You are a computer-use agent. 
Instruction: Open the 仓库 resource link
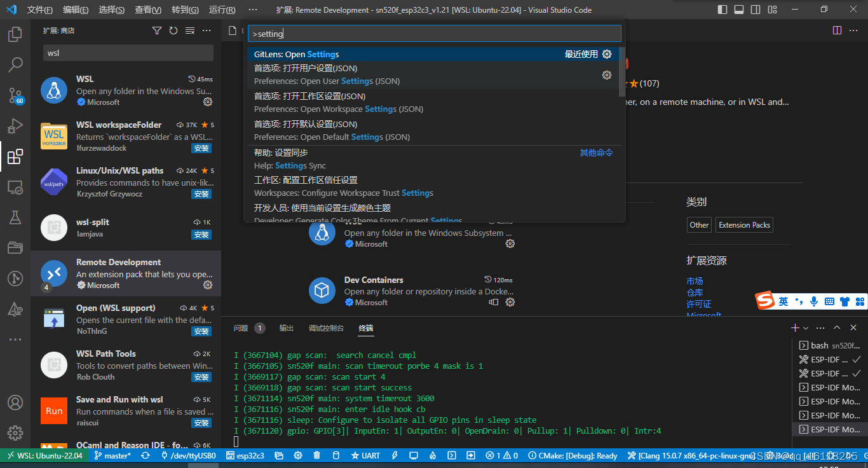click(695, 292)
